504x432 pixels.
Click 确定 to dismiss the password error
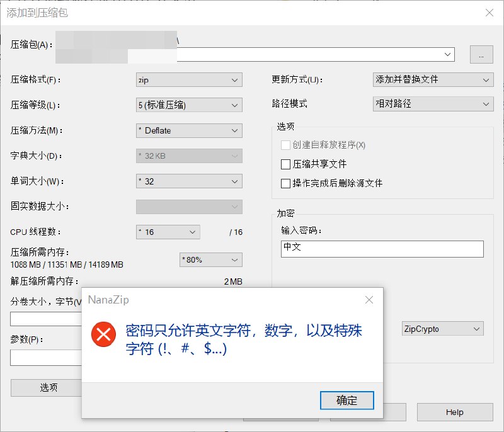[347, 401]
